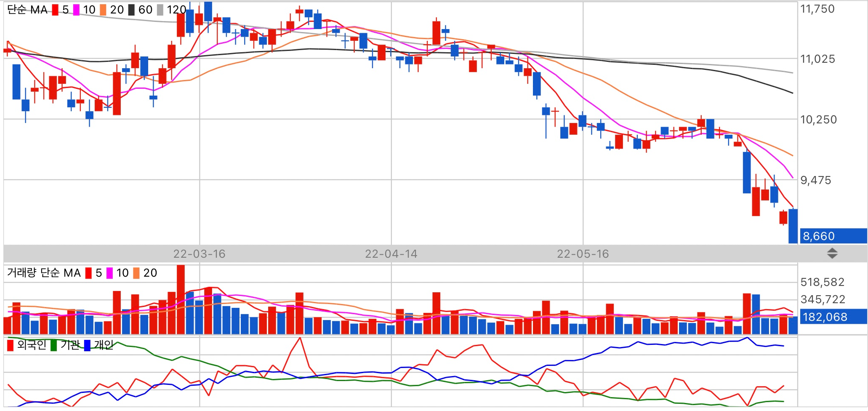Click the volume axis label 518,582
This screenshot has width=868, height=411.
pyautogui.click(x=823, y=282)
